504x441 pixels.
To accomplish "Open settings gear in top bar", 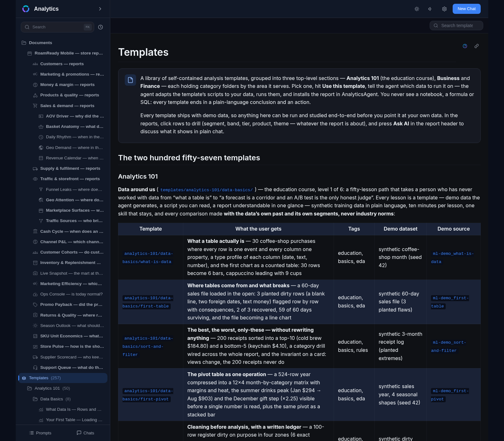I will click(x=444, y=9).
